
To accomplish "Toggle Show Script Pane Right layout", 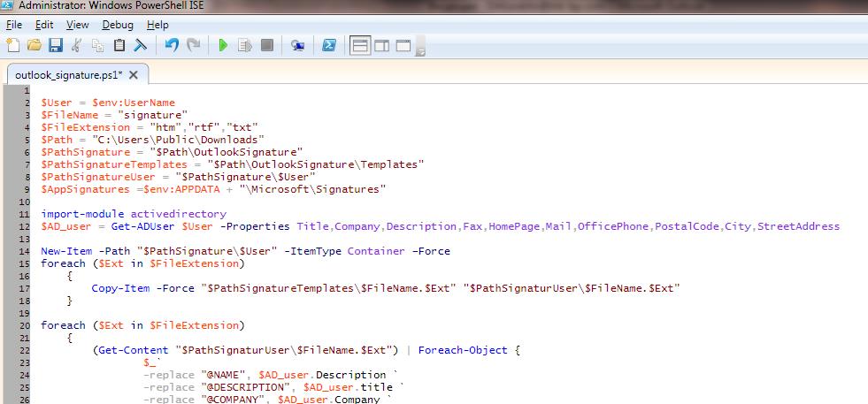I will pos(382,45).
